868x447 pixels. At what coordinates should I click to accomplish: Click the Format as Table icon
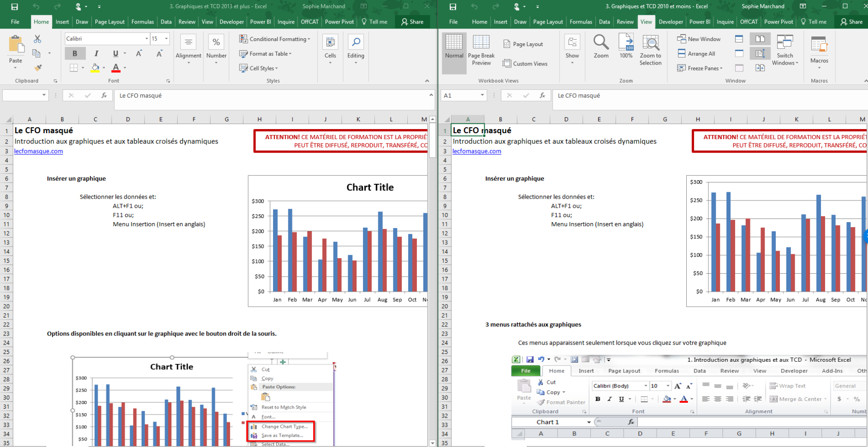243,53
